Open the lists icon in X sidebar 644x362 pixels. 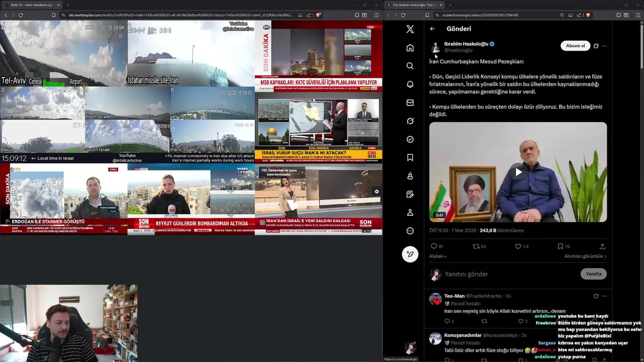point(410,194)
